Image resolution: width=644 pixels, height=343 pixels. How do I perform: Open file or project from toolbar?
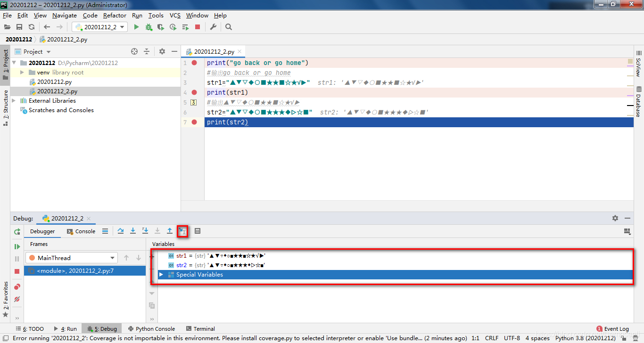(7, 27)
